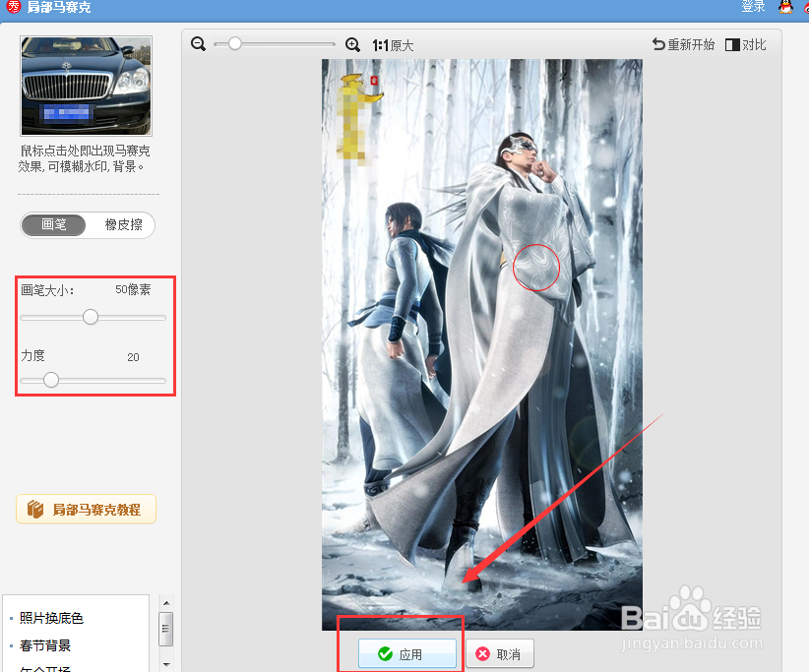
Task: Click the car photo thumbnail
Action: click(x=86, y=86)
